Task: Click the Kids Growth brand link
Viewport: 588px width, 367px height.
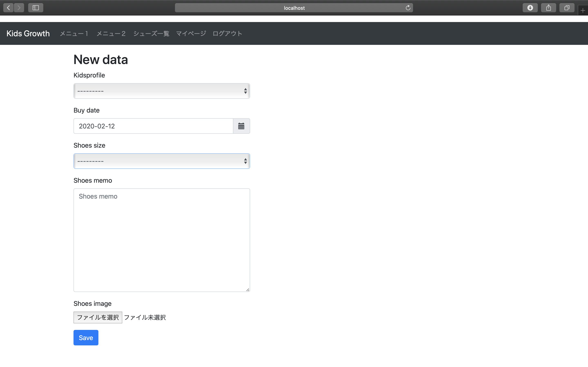Action: tap(28, 33)
